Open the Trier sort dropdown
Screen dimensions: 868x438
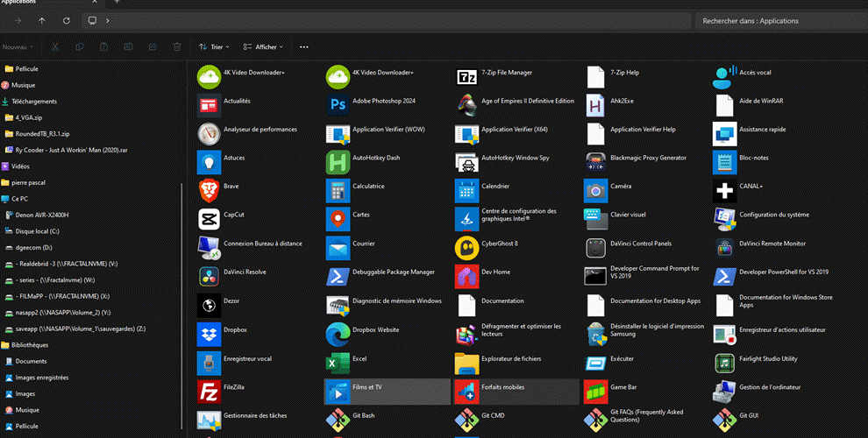pyautogui.click(x=210, y=46)
